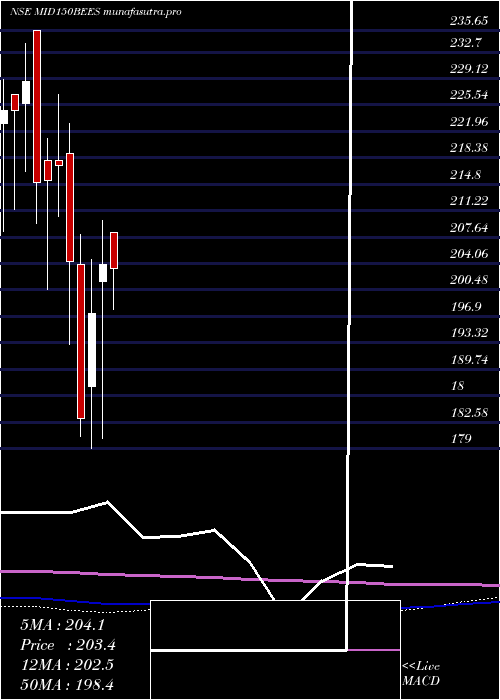Click the 214.8 price axis label
Viewport: 500px width, 700px height.
pyautogui.click(x=466, y=175)
